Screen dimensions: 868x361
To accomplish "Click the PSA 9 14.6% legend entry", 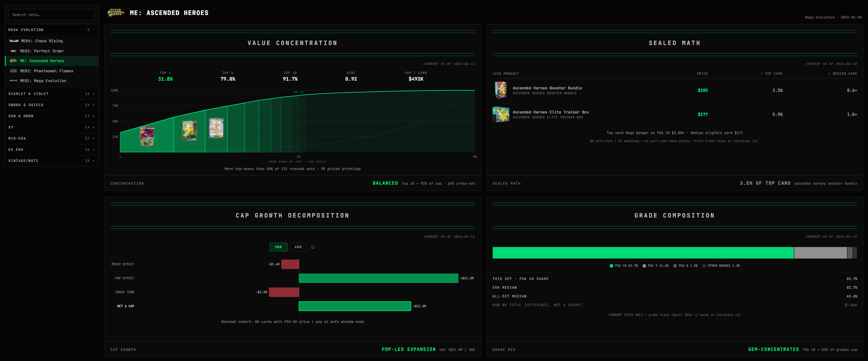I will [656, 266].
